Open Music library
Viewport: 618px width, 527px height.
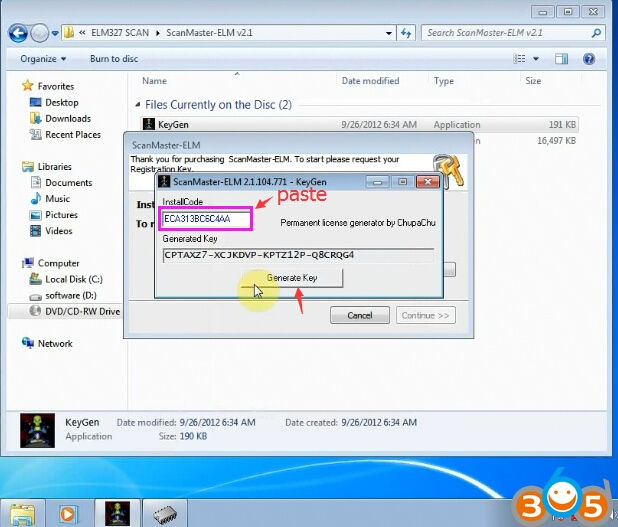pos(58,199)
